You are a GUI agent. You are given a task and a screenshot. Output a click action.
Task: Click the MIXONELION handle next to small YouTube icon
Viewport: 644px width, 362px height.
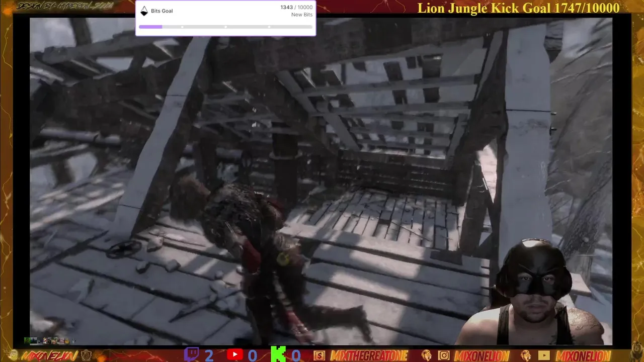pyautogui.click(x=585, y=356)
